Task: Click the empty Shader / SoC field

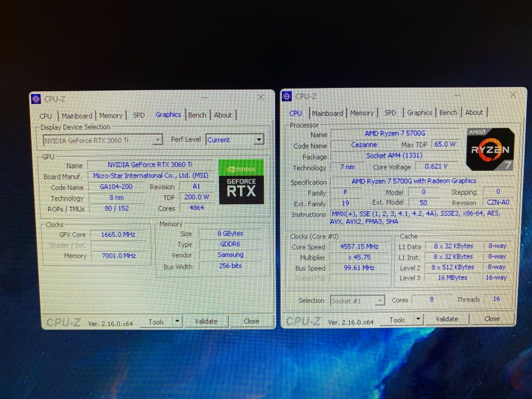Action: 119,245
